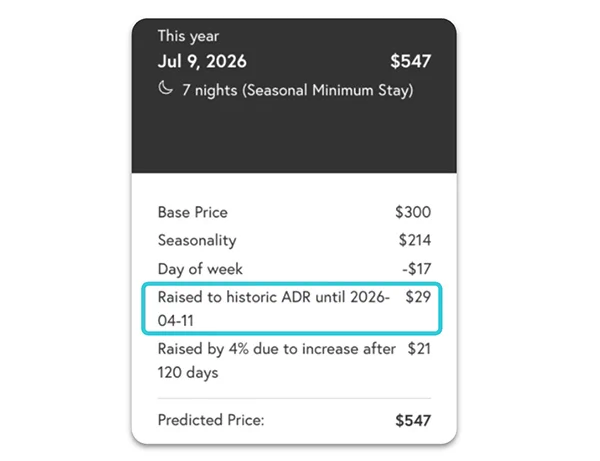Viewport: 600px width, 461px height.
Task: Click the $29 historic ADR amount
Action: [x=417, y=298]
